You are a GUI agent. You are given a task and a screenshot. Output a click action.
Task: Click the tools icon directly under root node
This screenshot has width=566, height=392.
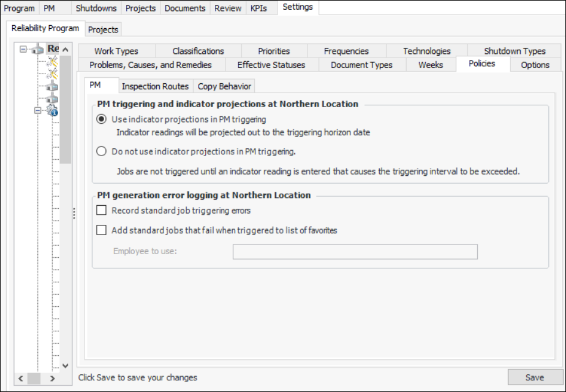[x=52, y=61]
